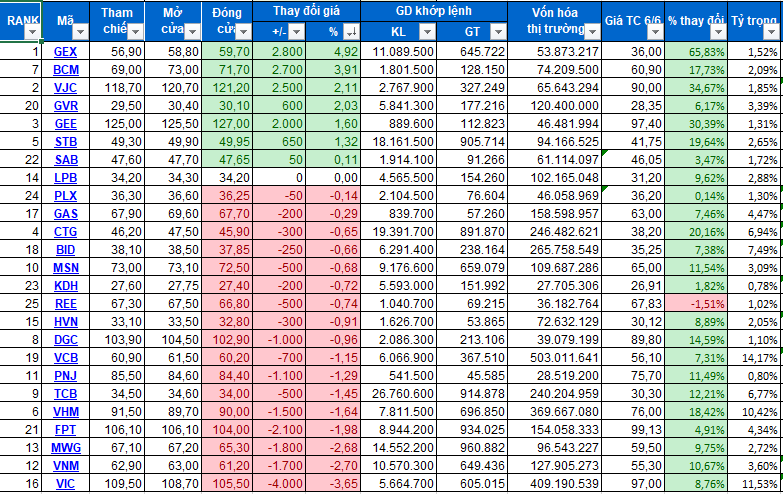Select MWG trade value cell 960.882
Viewport: 783px width, 494px height.
472,448
